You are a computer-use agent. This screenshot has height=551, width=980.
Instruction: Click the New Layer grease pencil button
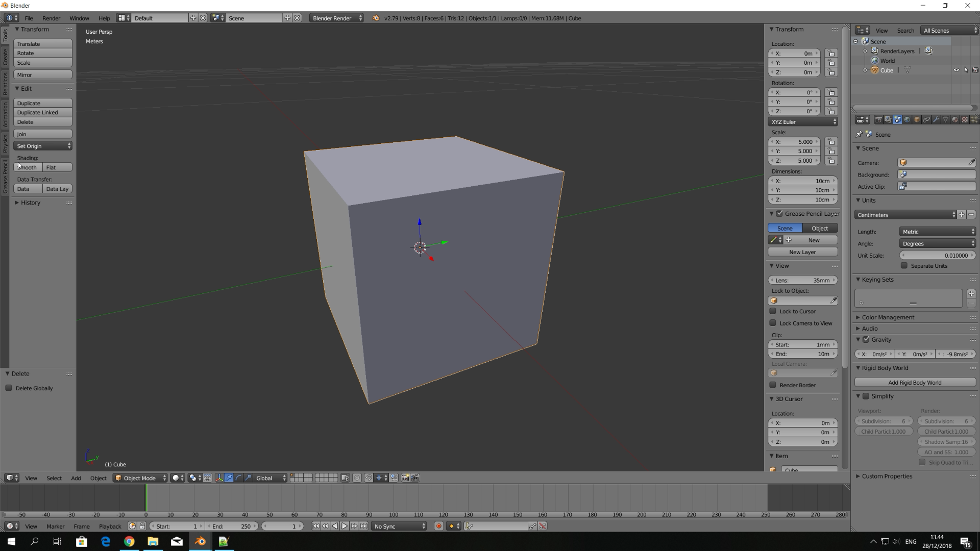[803, 252]
